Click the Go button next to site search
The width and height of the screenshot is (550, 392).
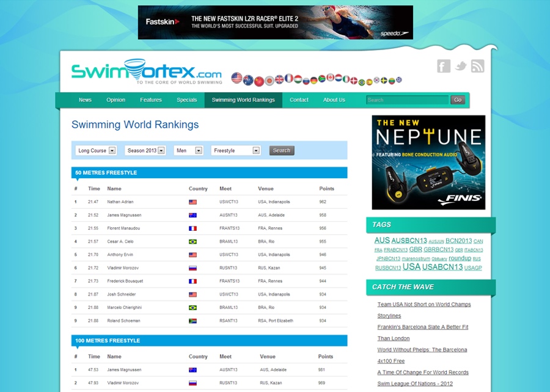click(458, 100)
